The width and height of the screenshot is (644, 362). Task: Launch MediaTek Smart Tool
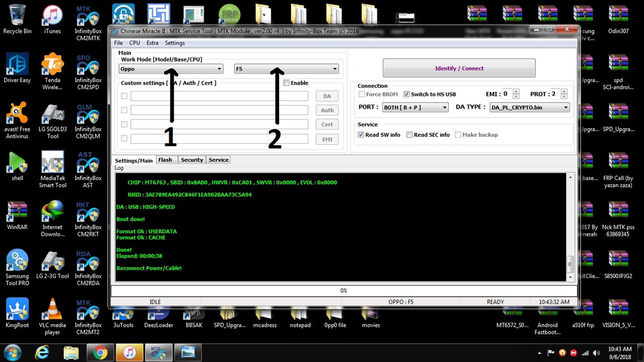(x=52, y=169)
